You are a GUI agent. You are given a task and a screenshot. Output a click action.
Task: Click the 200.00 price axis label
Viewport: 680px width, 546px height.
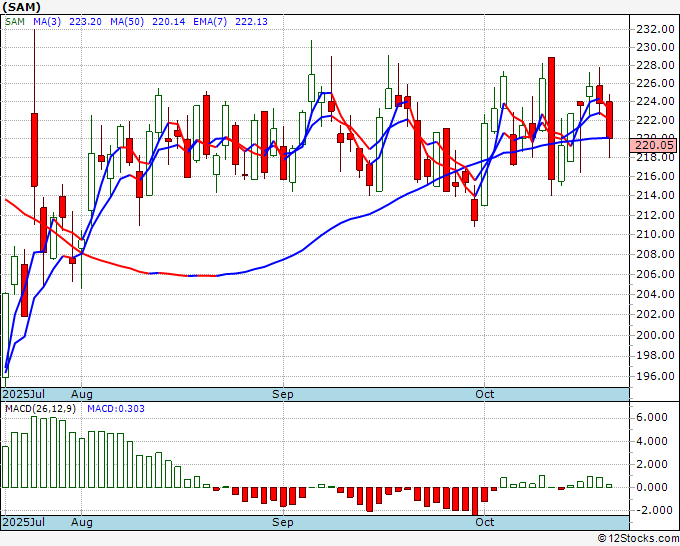pos(655,335)
